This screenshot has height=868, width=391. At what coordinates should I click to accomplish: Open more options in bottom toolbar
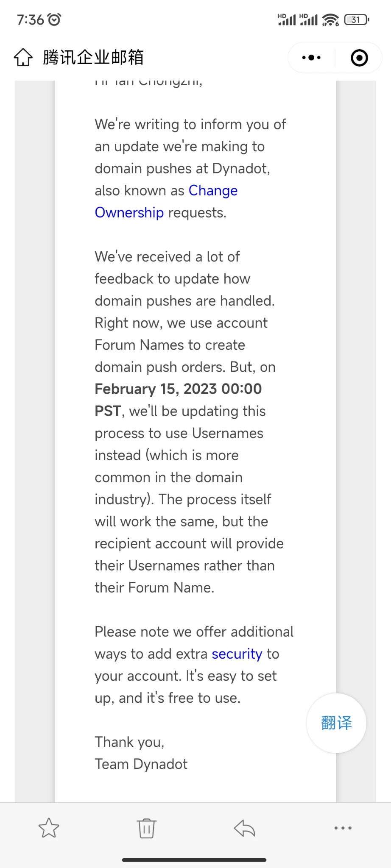point(343,828)
